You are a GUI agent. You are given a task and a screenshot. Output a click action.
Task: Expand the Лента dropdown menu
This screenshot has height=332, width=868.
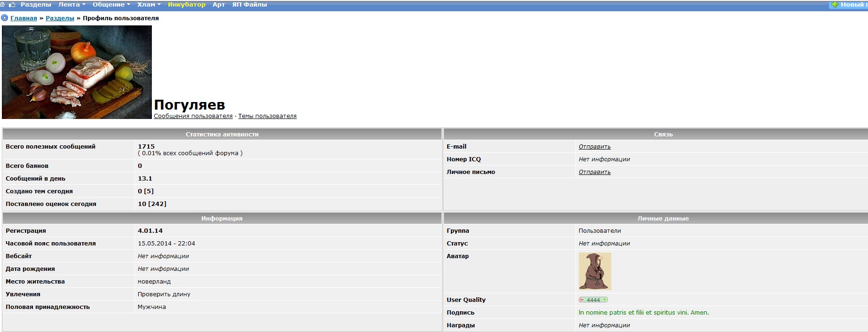tap(71, 4)
